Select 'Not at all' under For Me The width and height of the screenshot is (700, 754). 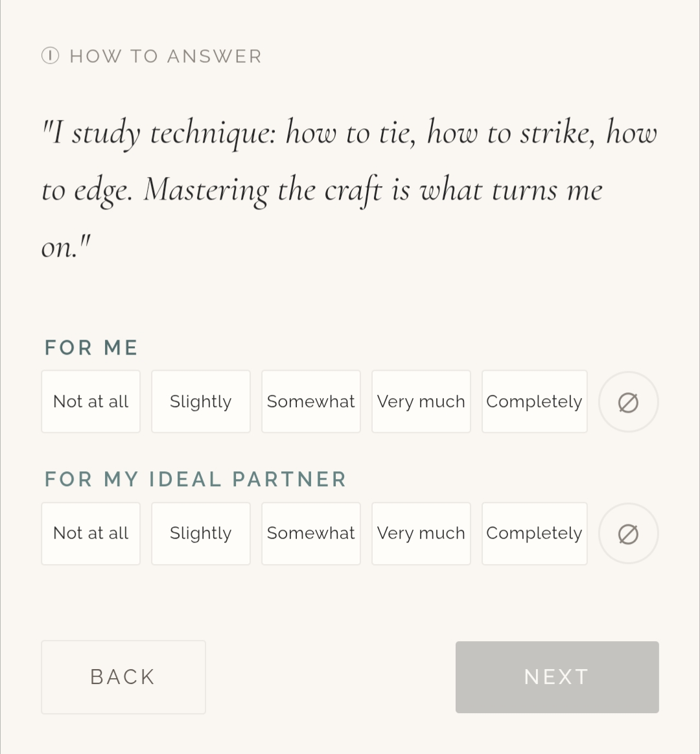click(91, 402)
